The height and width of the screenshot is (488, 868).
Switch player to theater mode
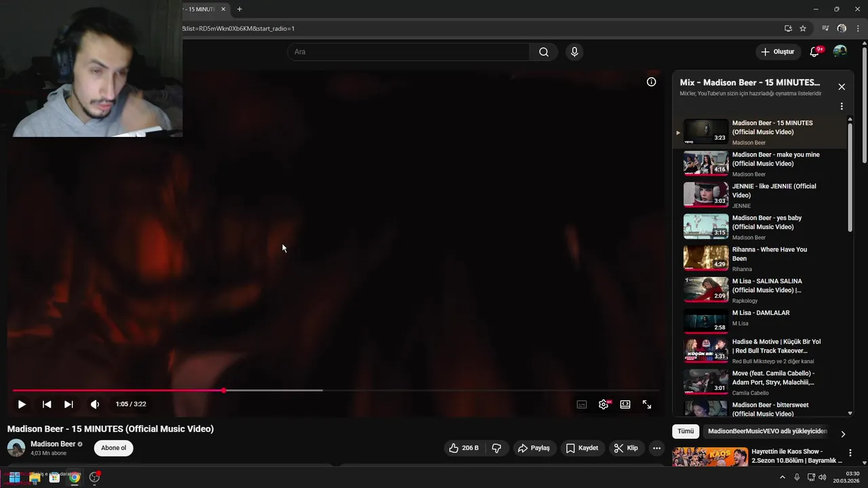625,404
